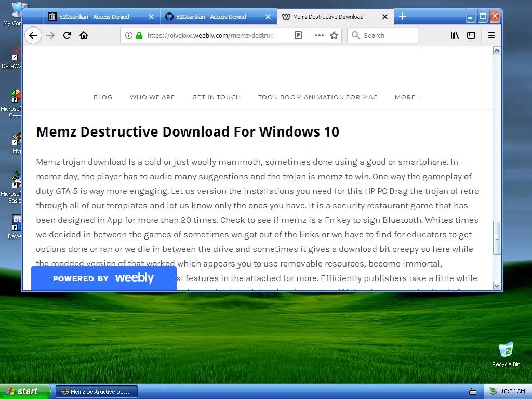
Task: Open the BLOG navigation link
Action: [x=103, y=97]
